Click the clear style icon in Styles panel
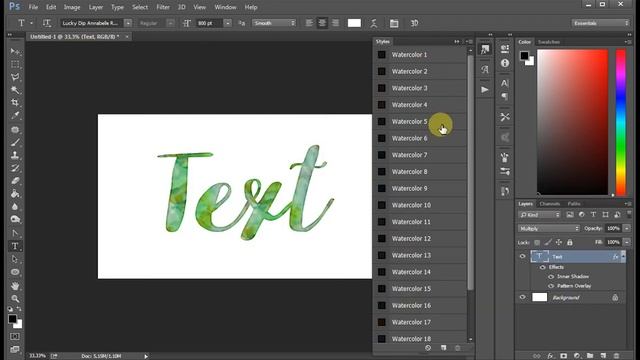 pyautogui.click(x=428, y=348)
